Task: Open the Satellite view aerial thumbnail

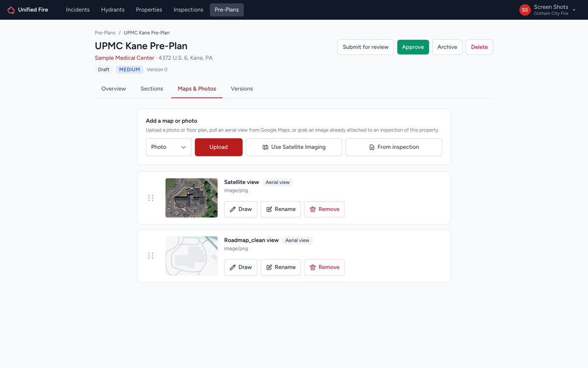Action: [192, 198]
